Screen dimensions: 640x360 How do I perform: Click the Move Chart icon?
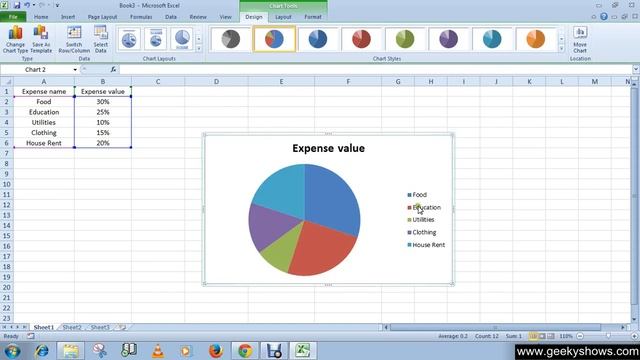point(580,39)
